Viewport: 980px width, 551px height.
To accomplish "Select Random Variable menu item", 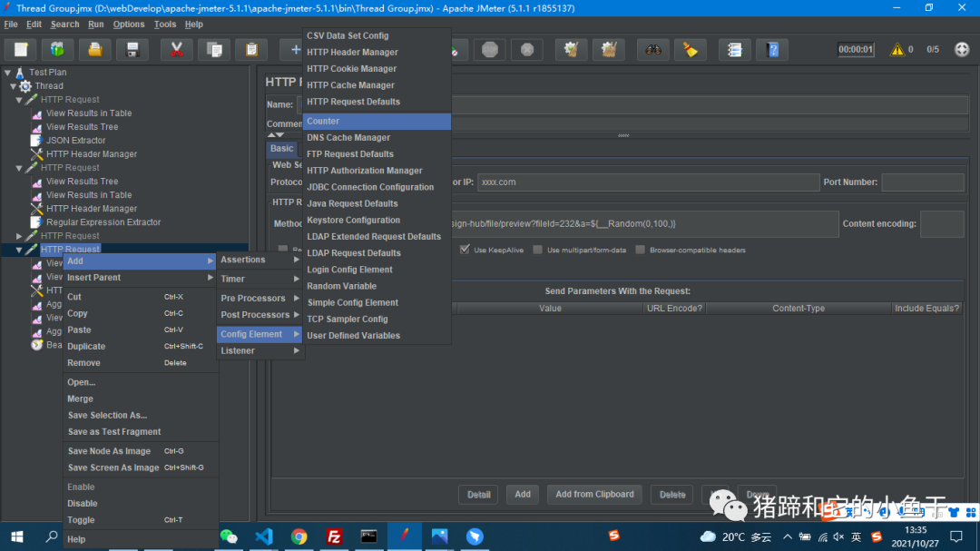I will click(x=377, y=286).
